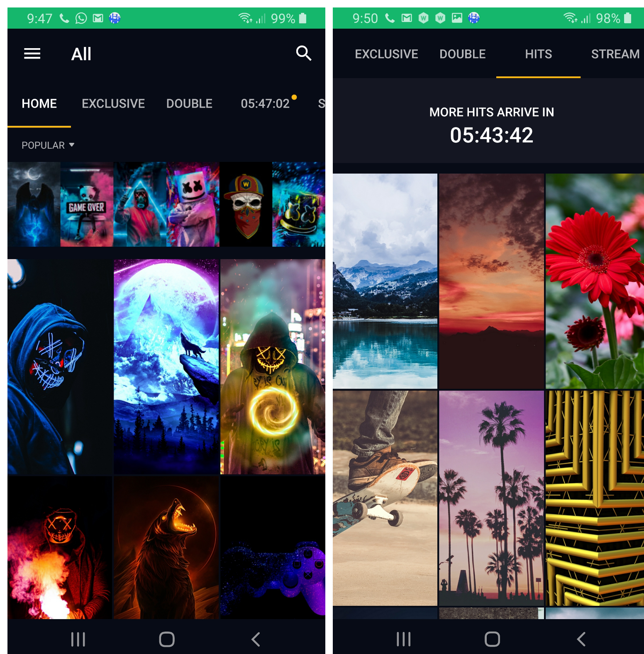Open the dark angel wings wallpaper thumbnail

point(34,204)
